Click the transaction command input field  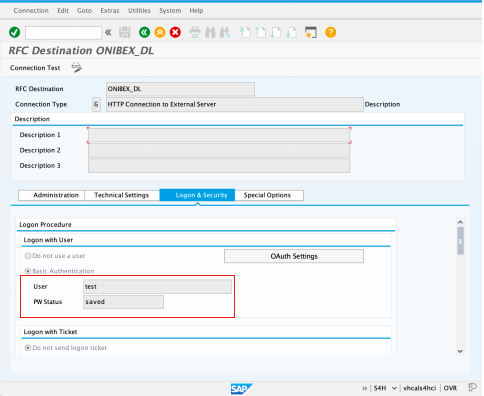click(63, 33)
